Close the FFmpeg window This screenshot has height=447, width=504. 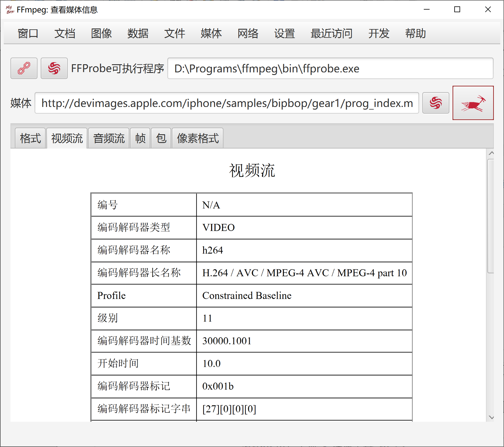[488, 10]
